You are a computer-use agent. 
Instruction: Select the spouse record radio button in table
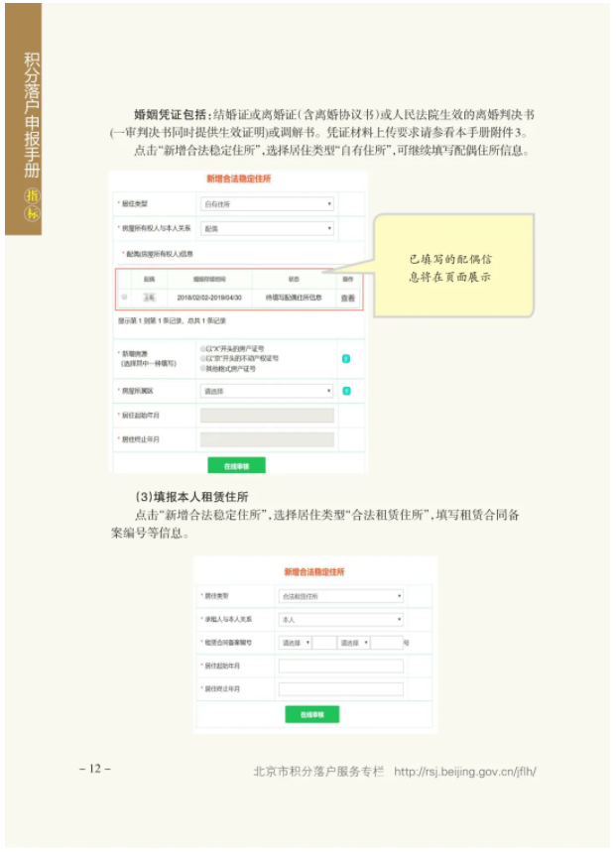pyautogui.click(x=125, y=298)
